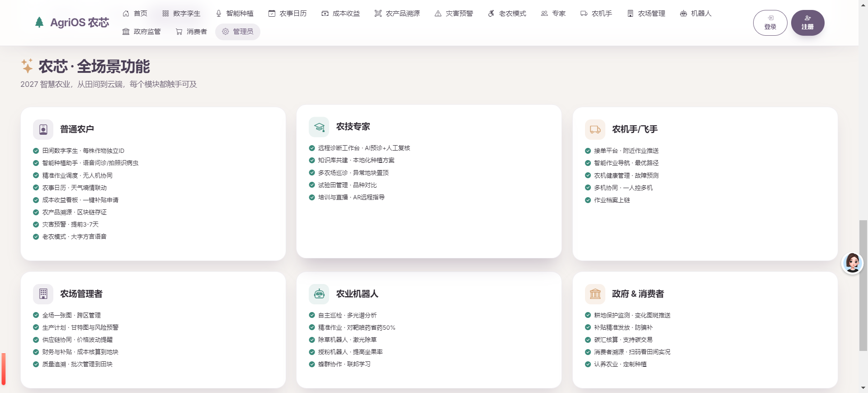Click the vertical scrollbar thumb
The height and width of the screenshot is (393, 868).
pyautogui.click(x=863, y=285)
